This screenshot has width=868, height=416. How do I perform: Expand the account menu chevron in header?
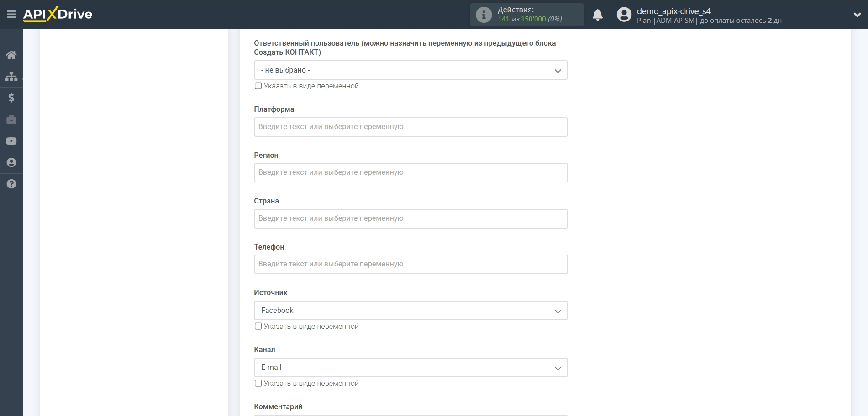click(x=857, y=15)
